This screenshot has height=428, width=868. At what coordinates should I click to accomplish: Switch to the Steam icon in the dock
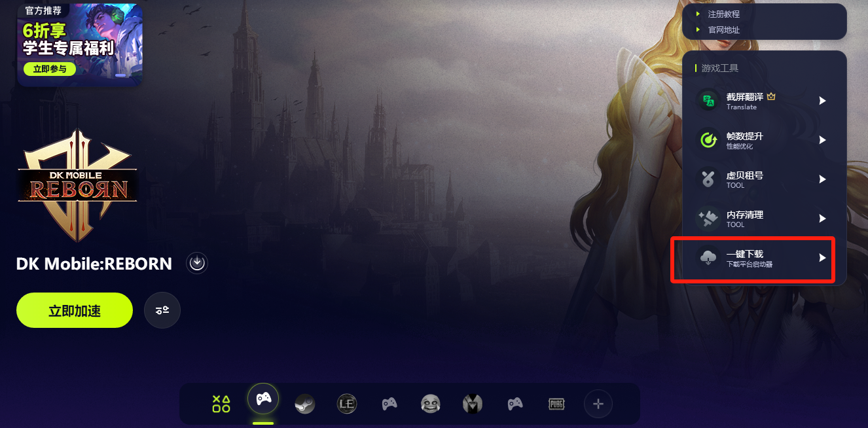(304, 404)
